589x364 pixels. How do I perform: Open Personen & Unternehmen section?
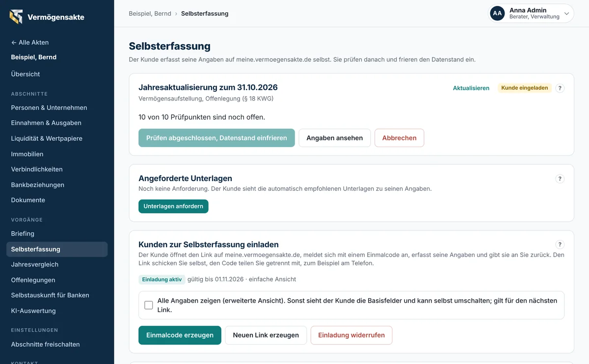(49, 107)
